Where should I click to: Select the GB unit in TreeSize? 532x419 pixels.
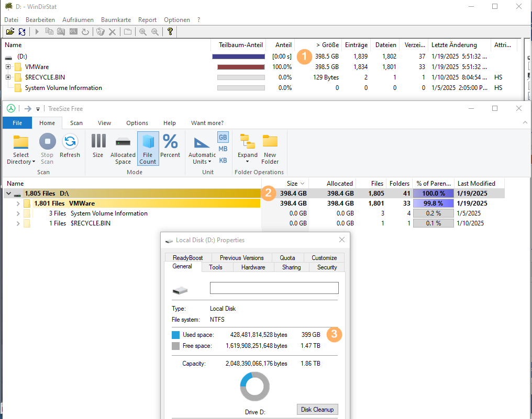pos(223,137)
